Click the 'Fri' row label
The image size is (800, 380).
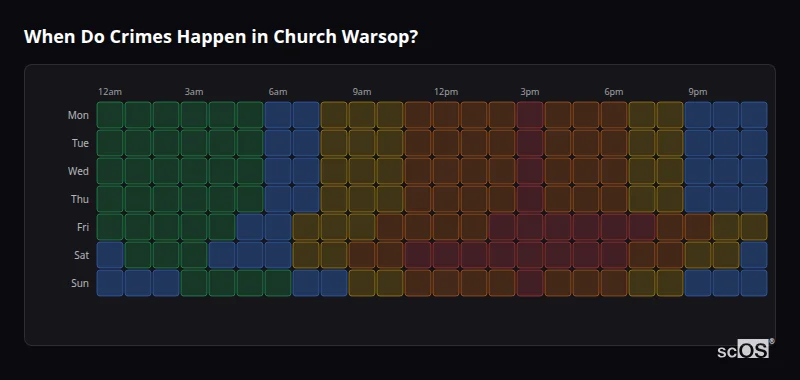(x=83, y=227)
